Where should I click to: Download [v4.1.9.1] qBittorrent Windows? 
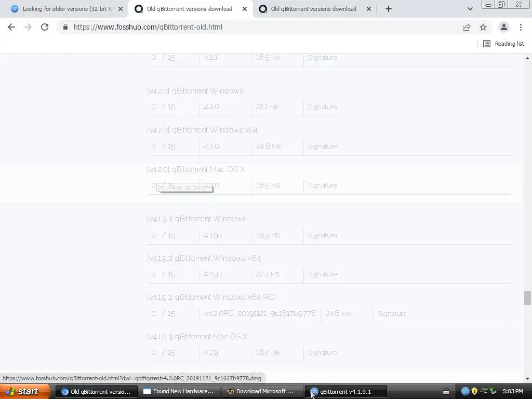coord(196,219)
